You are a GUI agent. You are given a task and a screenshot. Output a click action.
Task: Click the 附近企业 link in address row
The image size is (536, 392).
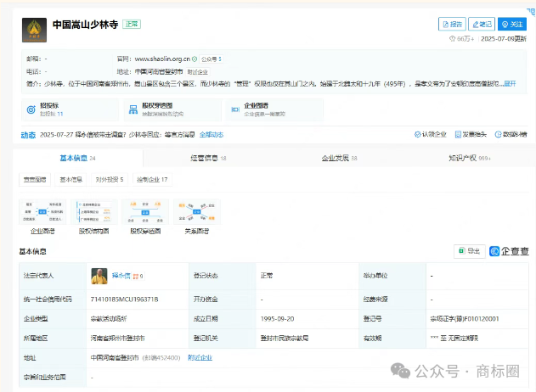(199, 358)
